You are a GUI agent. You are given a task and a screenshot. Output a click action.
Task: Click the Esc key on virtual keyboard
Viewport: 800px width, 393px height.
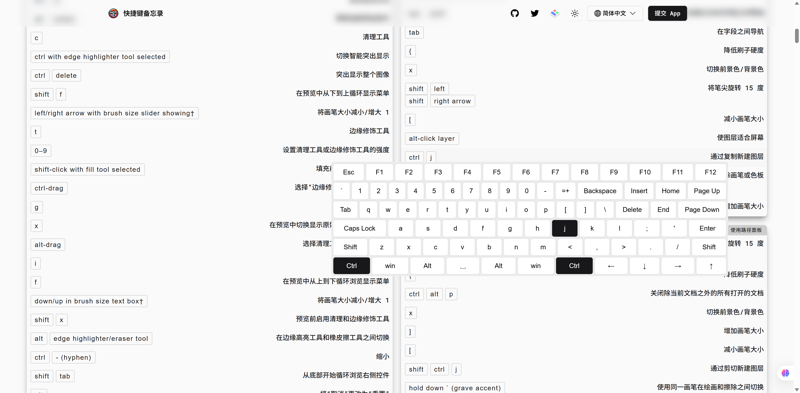[x=348, y=172]
